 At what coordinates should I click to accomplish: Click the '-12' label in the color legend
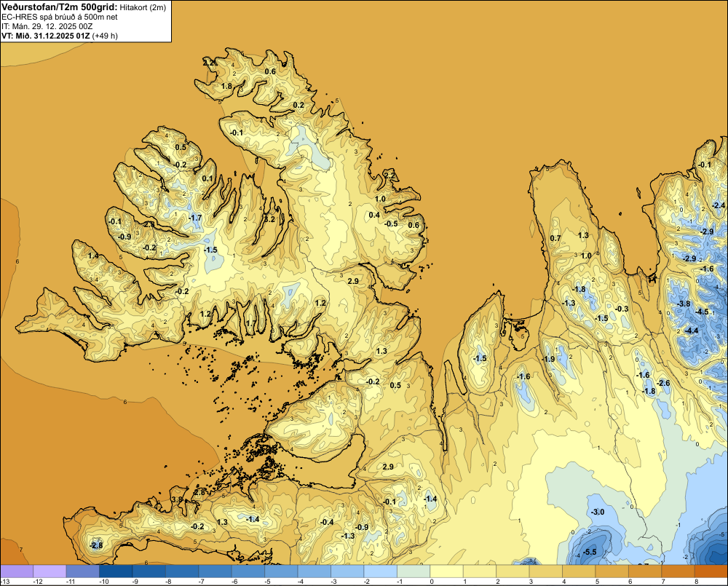pyautogui.click(x=38, y=582)
